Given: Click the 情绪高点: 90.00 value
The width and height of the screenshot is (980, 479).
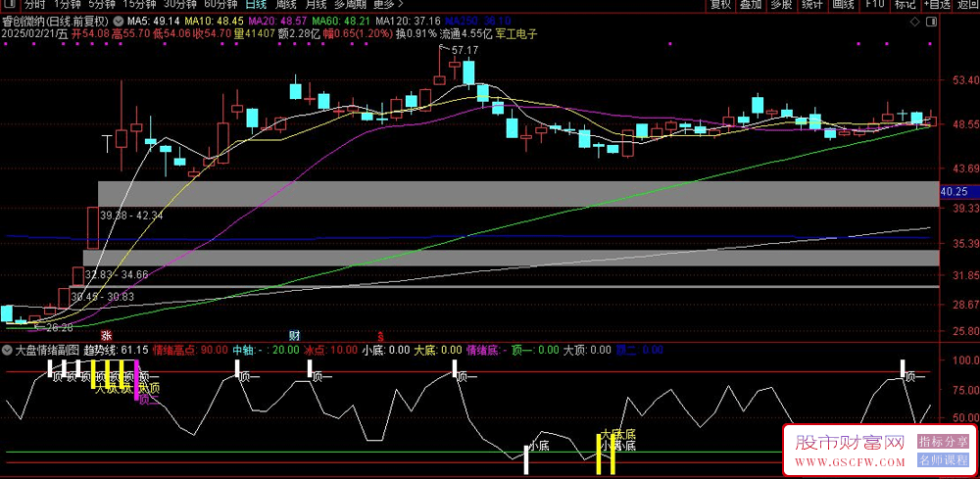Looking at the screenshot, I should 190,350.
